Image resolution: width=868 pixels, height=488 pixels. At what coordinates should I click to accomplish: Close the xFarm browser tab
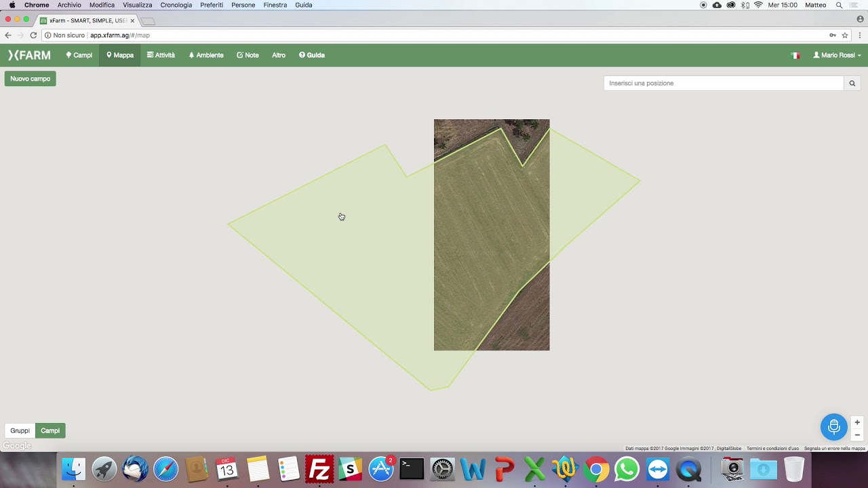tap(132, 21)
